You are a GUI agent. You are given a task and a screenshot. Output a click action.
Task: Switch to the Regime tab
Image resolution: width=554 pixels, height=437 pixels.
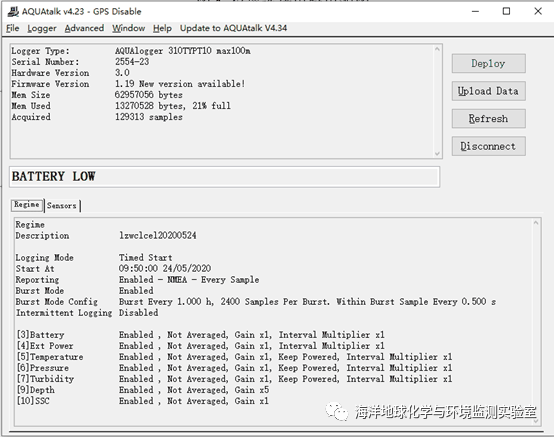click(x=27, y=205)
